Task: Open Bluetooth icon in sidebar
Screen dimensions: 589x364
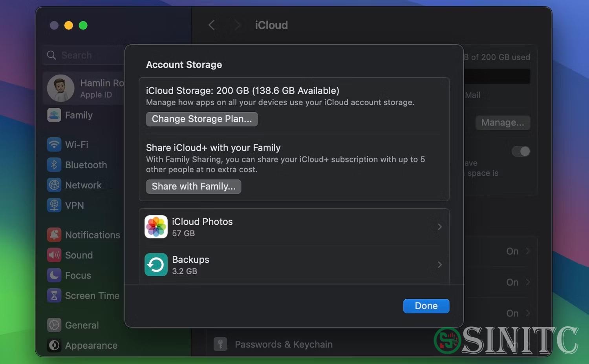Action: (x=54, y=165)
